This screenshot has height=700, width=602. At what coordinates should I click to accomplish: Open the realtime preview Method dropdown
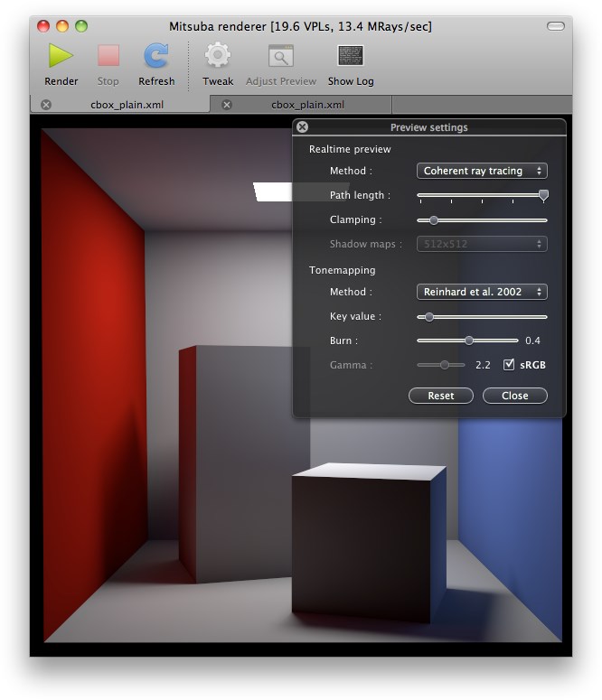click(482, 171)
